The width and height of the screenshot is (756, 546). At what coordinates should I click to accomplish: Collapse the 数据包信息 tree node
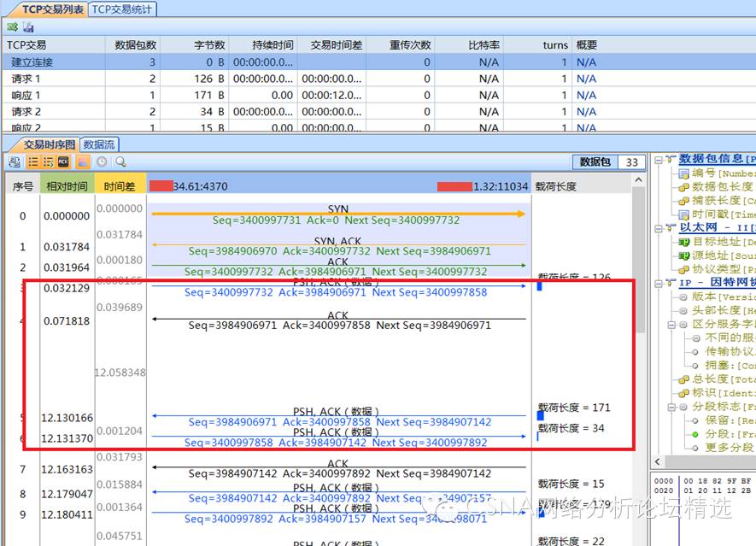coord(657,159)
